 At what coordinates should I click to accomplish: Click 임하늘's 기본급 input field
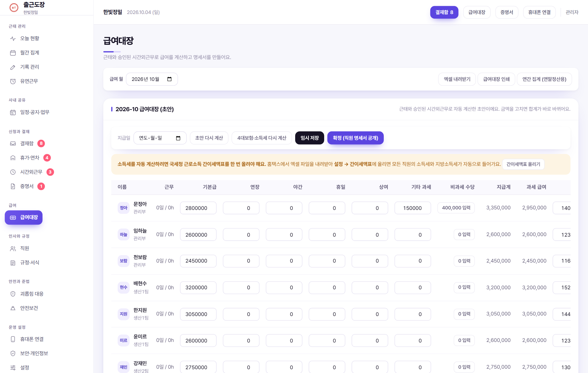[x=198, y=235]
